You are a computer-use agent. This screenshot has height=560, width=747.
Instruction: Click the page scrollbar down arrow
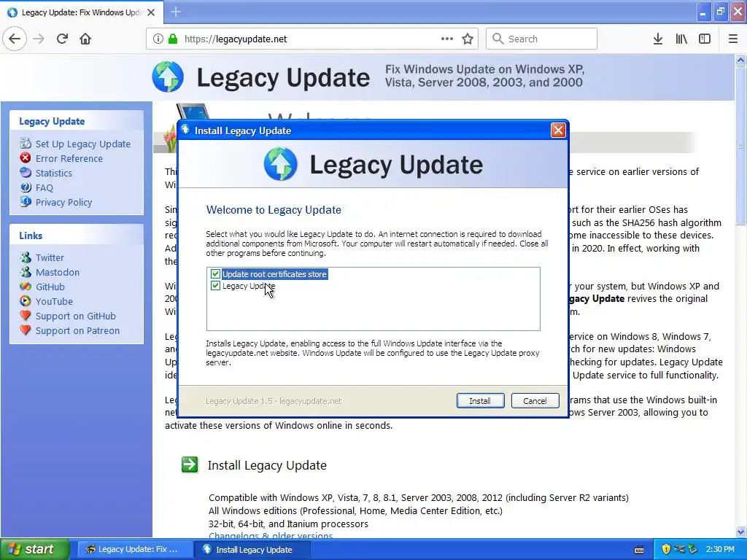pyautogui.click(x=740, y=532)
